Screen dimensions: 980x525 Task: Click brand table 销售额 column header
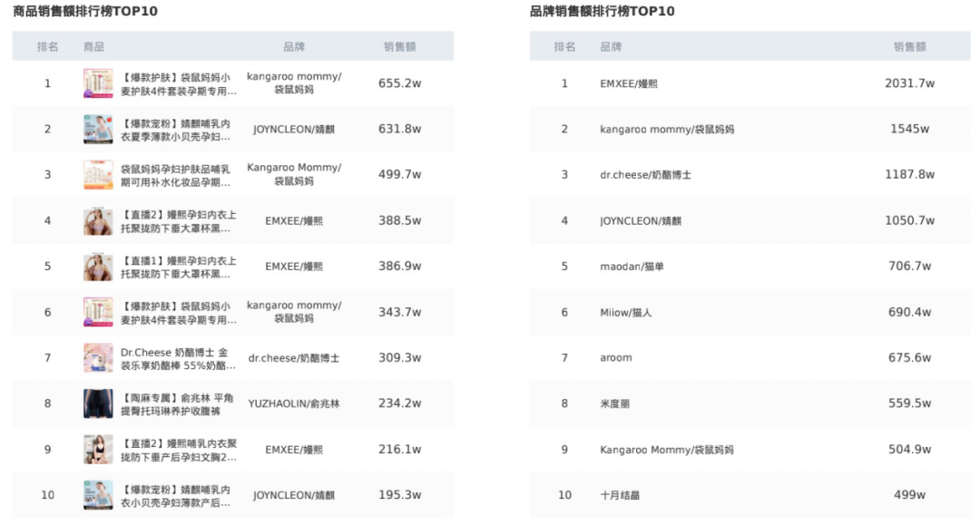point(909,47)
